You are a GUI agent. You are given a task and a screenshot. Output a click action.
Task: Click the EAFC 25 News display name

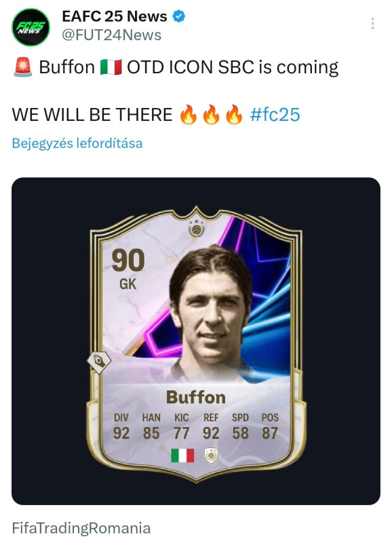(115, 16)
